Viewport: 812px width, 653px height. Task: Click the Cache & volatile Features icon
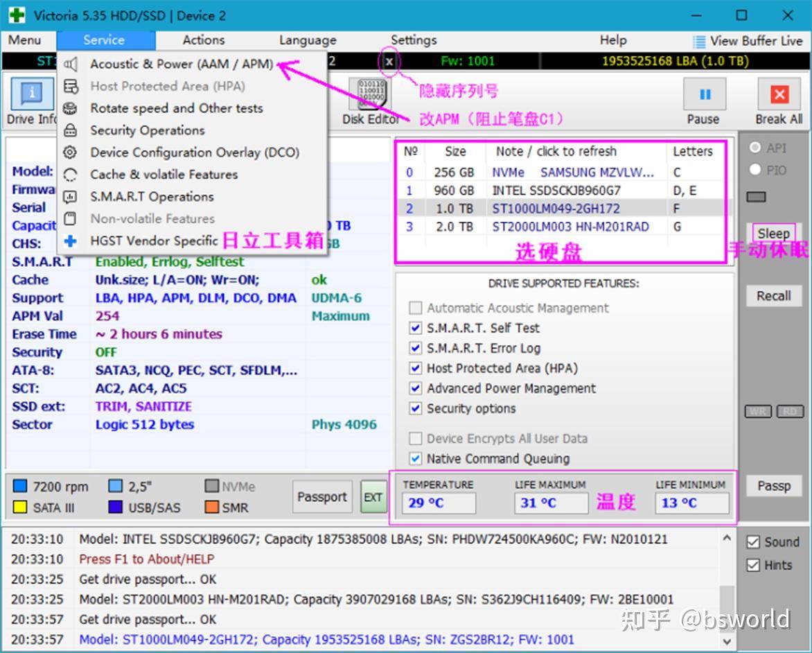click(x=71, y=175)
